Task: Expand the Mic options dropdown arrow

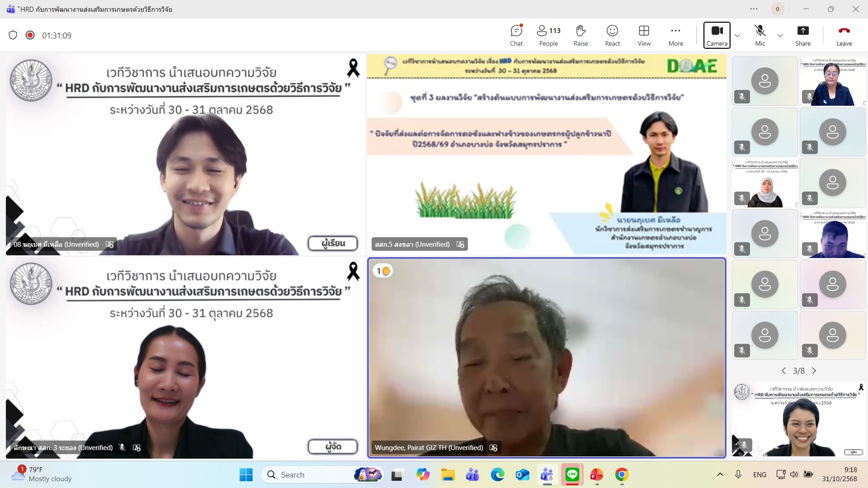Action: click(x=780, y=35)
